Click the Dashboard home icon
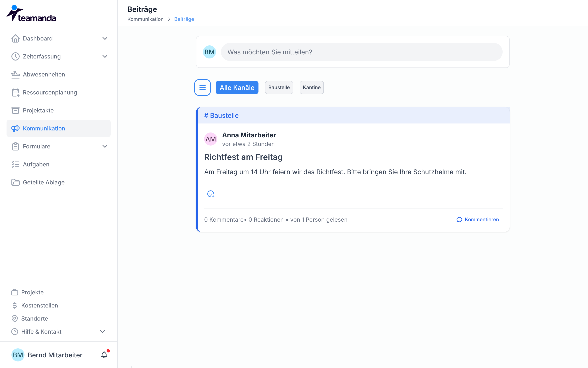The image size is (588, 368). pyautogui.click(x=15, y=38)
